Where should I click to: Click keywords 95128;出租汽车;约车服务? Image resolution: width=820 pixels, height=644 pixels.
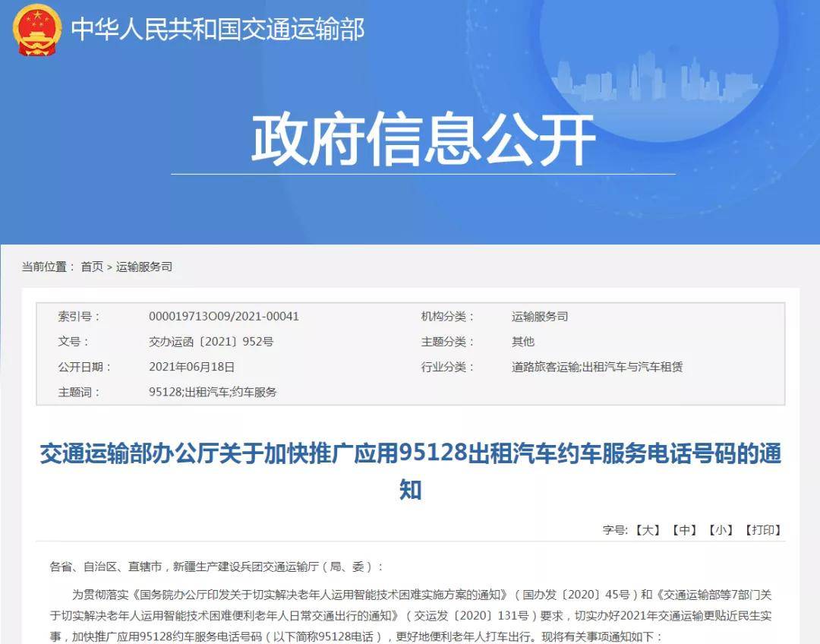213,392
